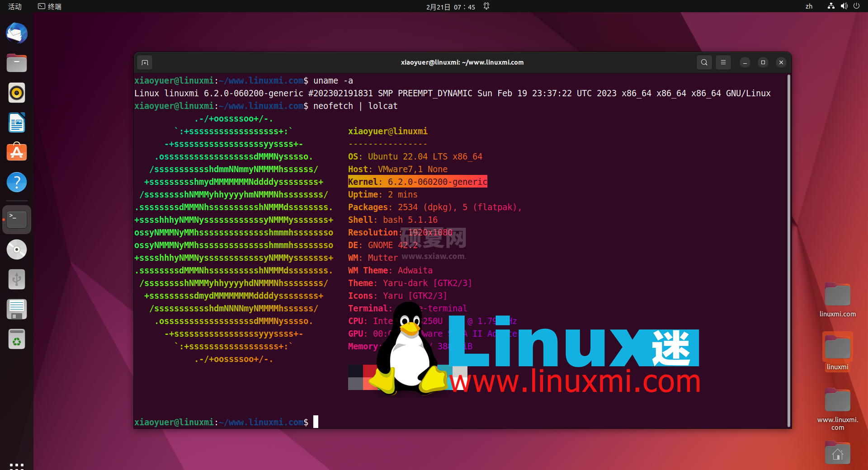Click the 'Icons: Yaru [GTK2/3]' line

pos(397,296)
